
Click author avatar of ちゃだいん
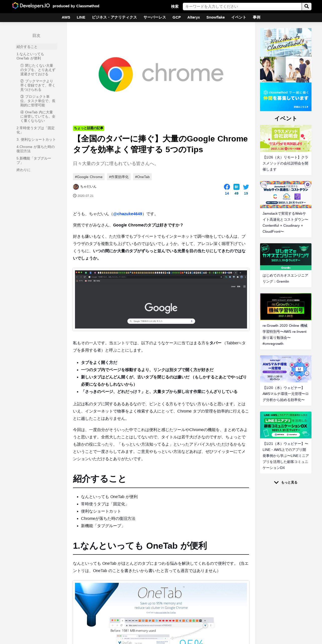(76, 187)
